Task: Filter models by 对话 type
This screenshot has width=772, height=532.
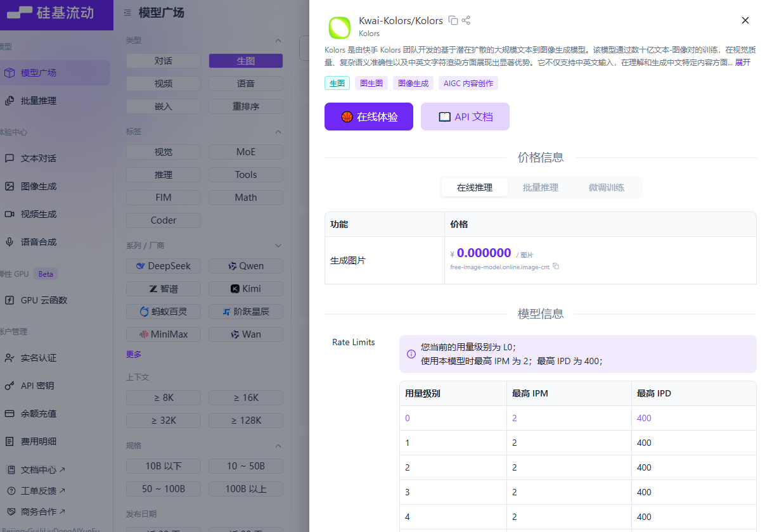Action: pyautogui.click(x=164, y=61)
